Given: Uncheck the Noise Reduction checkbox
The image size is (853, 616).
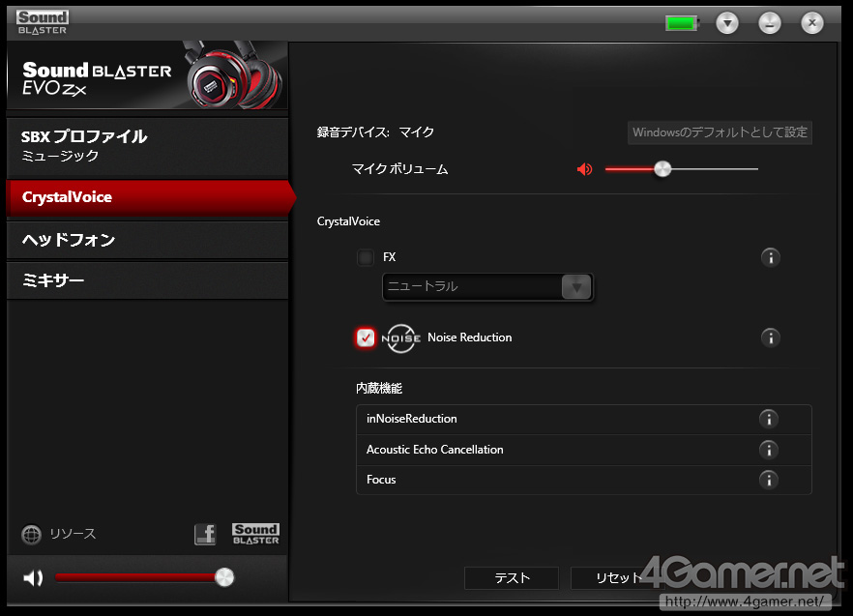Looking at the screenshot, I should point(366,337).
